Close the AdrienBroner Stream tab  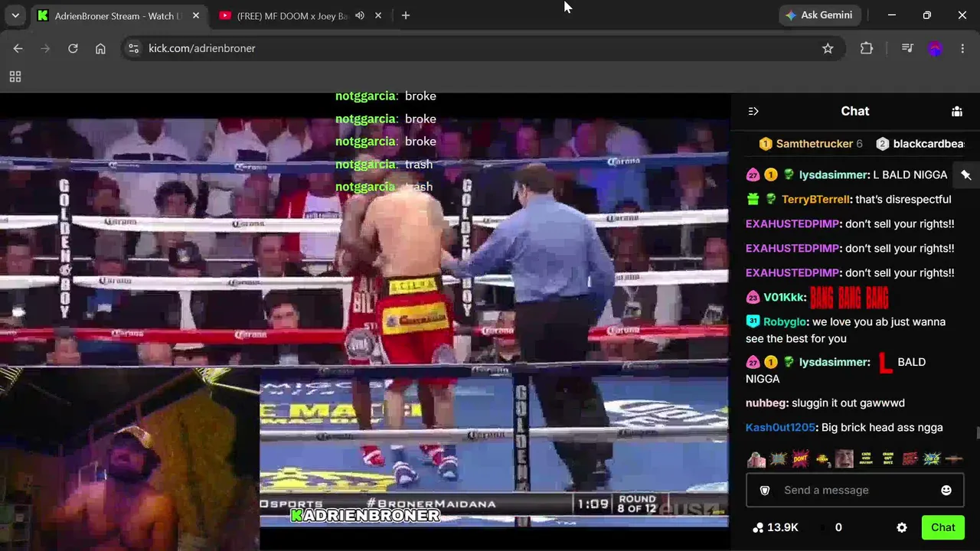click(196, 15)
